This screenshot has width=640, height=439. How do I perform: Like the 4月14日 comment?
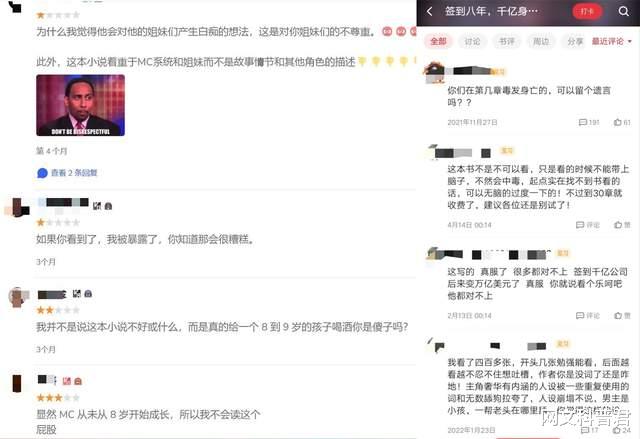tap(622, 225)
